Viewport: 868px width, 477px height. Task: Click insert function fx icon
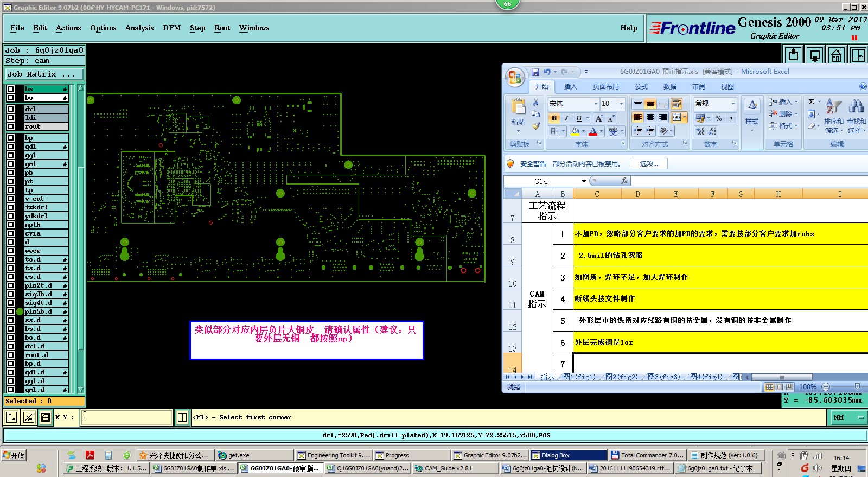pyautogui.click(x=624, y=181)
